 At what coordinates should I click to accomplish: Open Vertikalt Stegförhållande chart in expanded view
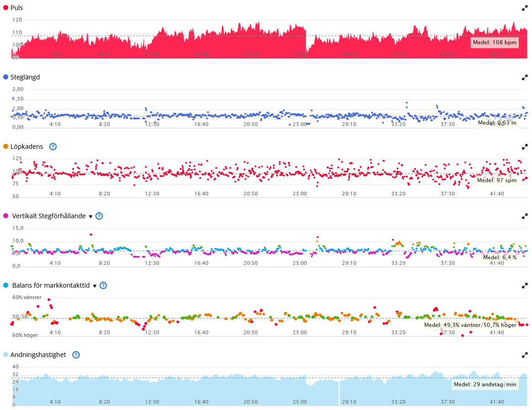click(525, 216)
